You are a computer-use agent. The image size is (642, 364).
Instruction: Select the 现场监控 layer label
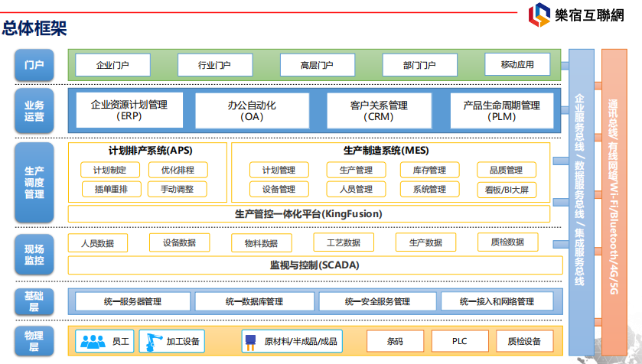coord(34,255)
